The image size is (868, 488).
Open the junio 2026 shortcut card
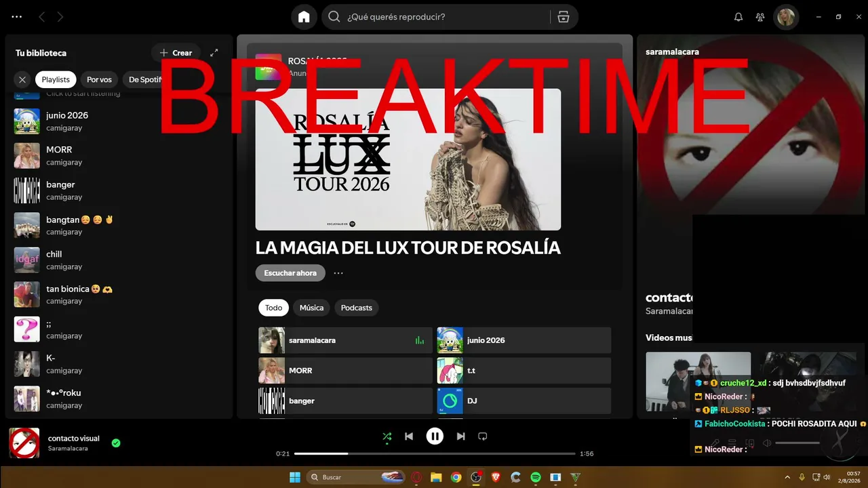[524, 340]
